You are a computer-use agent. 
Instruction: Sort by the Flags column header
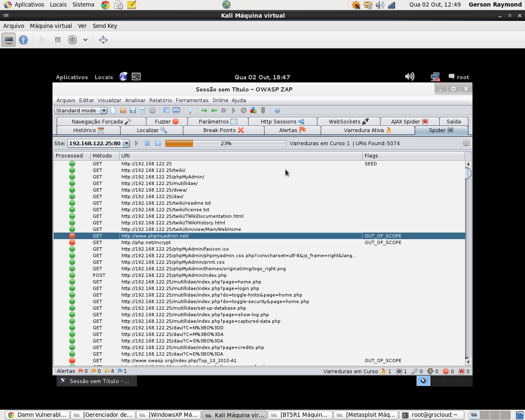pos(413,156)
